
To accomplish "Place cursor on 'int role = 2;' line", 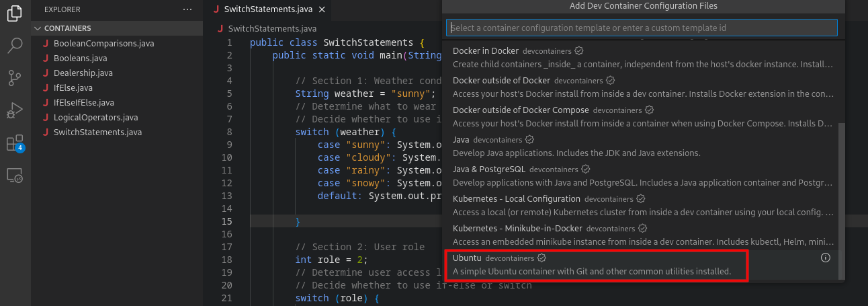I will click(x=332, y=260).
